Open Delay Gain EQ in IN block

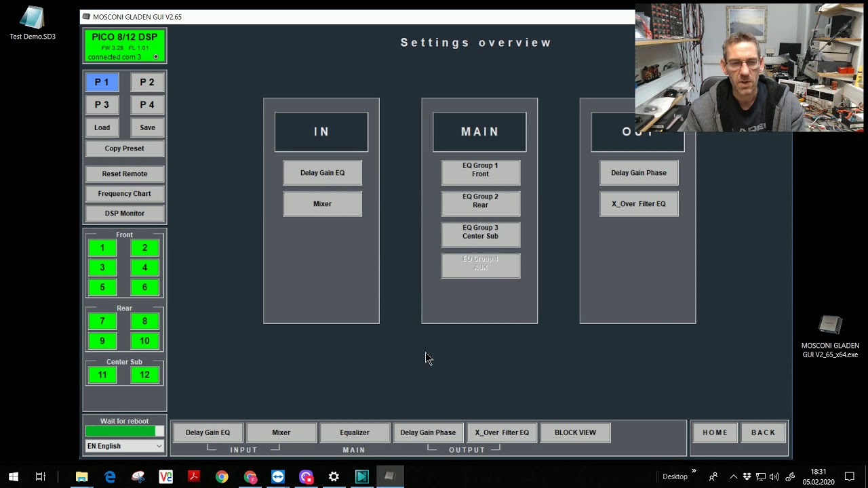point(322,173)
